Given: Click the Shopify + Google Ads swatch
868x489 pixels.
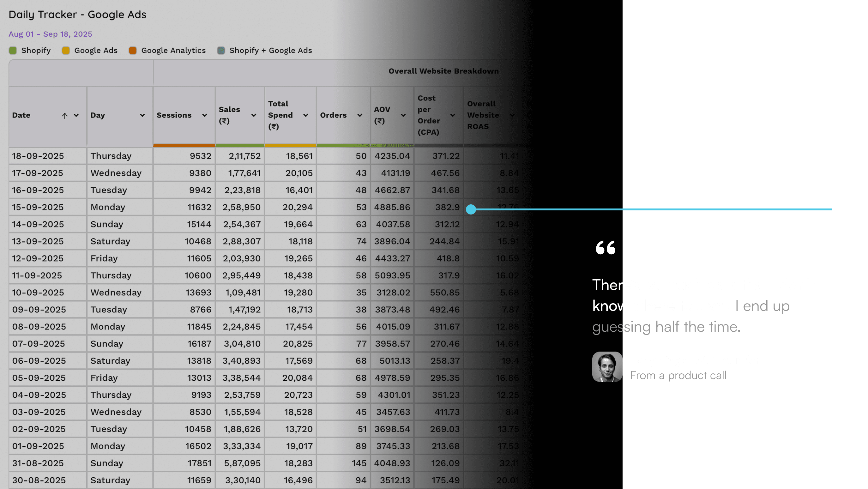Looking at the screenshot, I should (x=221, y=51).
